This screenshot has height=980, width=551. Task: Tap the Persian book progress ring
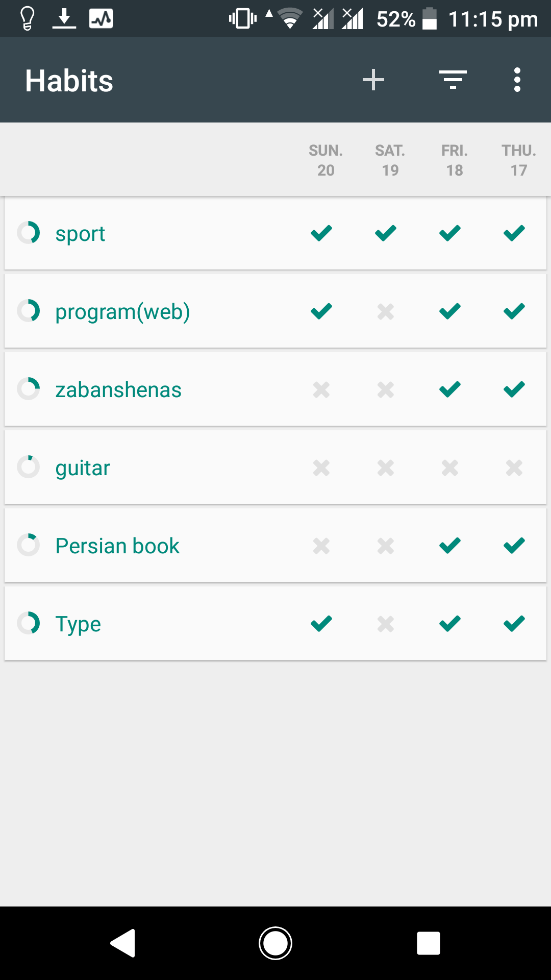tap(29, 545)
